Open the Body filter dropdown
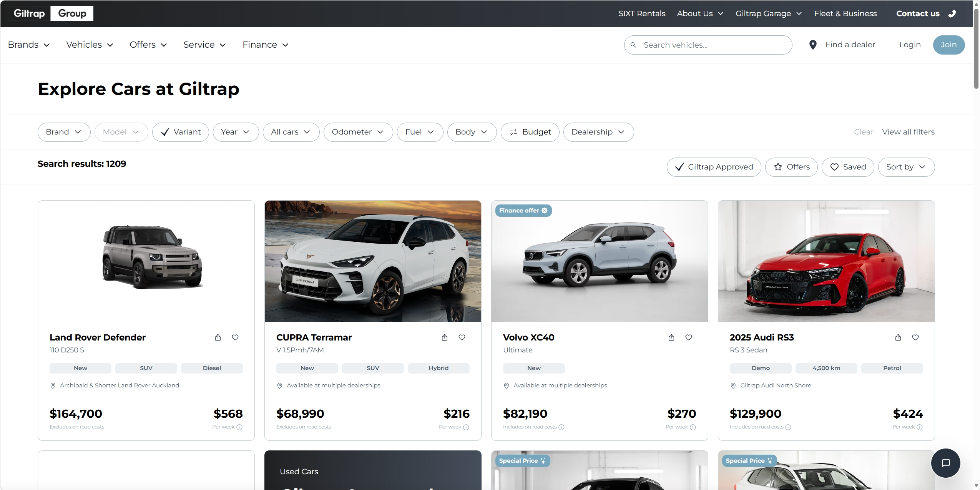The height and width of the screenshot is (490, 980). coord(472,132)
